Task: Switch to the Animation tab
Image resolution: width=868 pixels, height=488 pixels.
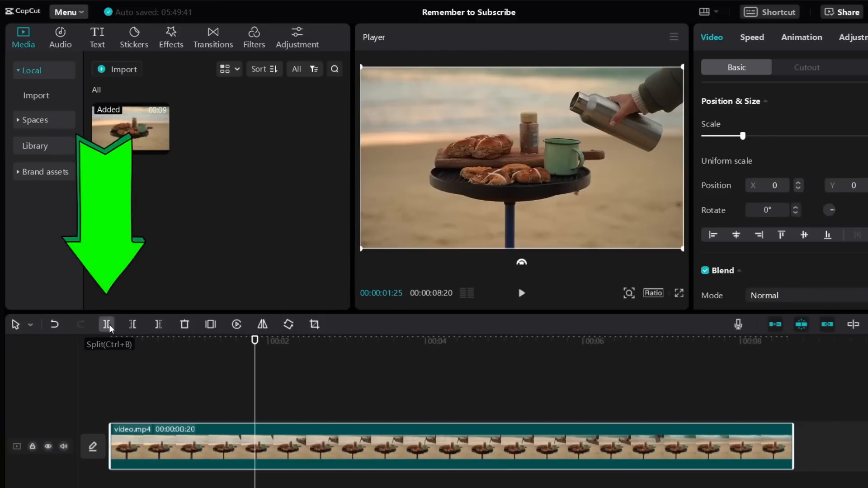Action: coord(802,37)
